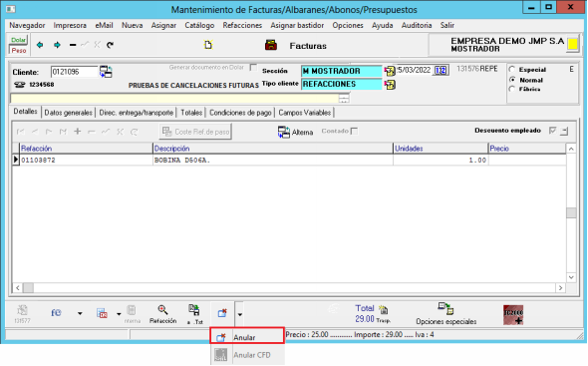
Task: Select the Normal radio button
Action: (x=512, y=80)
